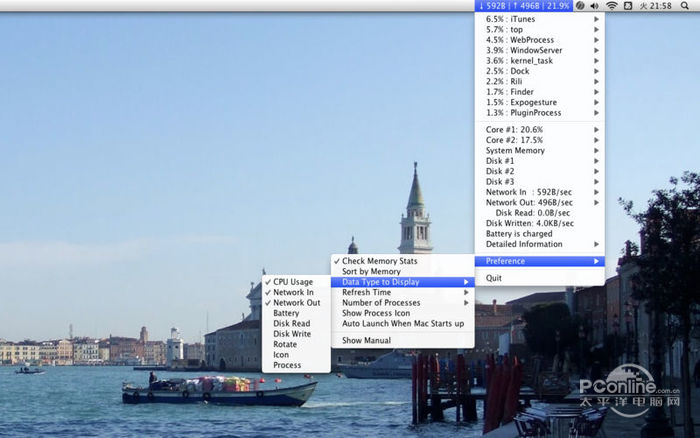
Task: Open Show Manual
Action: click(366, 340)
